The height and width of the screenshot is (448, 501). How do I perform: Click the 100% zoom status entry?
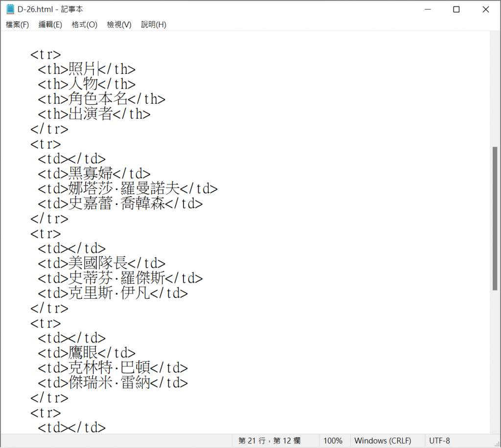(333, 441)
